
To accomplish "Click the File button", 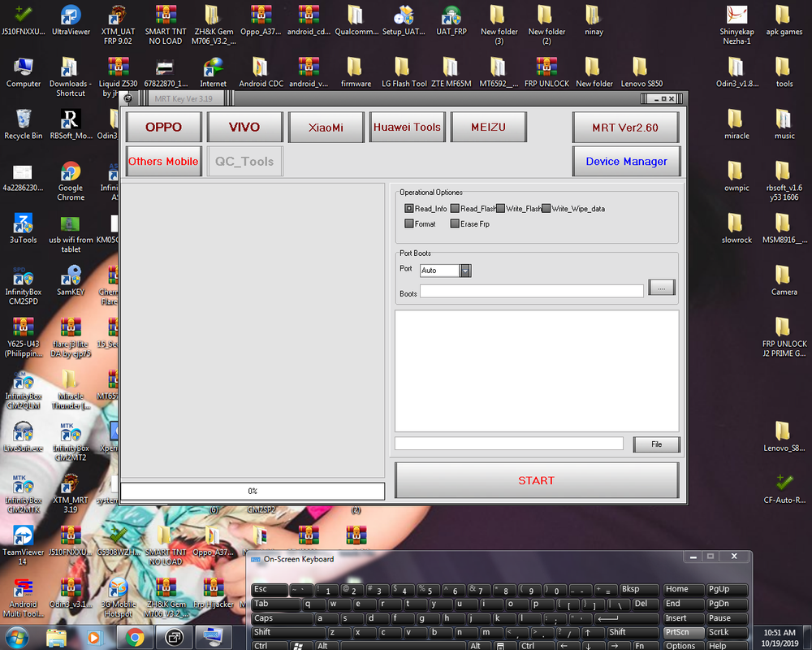I will click(656, 444).
